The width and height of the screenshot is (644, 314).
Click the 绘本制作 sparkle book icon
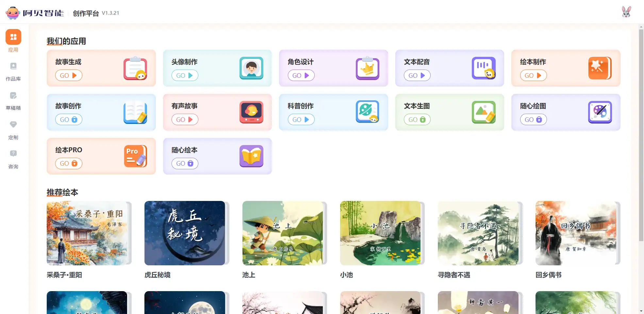(x=600, y=68)
